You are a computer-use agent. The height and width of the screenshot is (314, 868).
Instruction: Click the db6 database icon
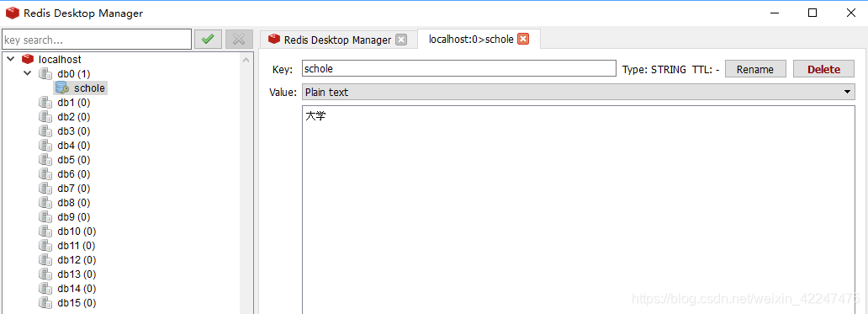click(x=45, y=174)
